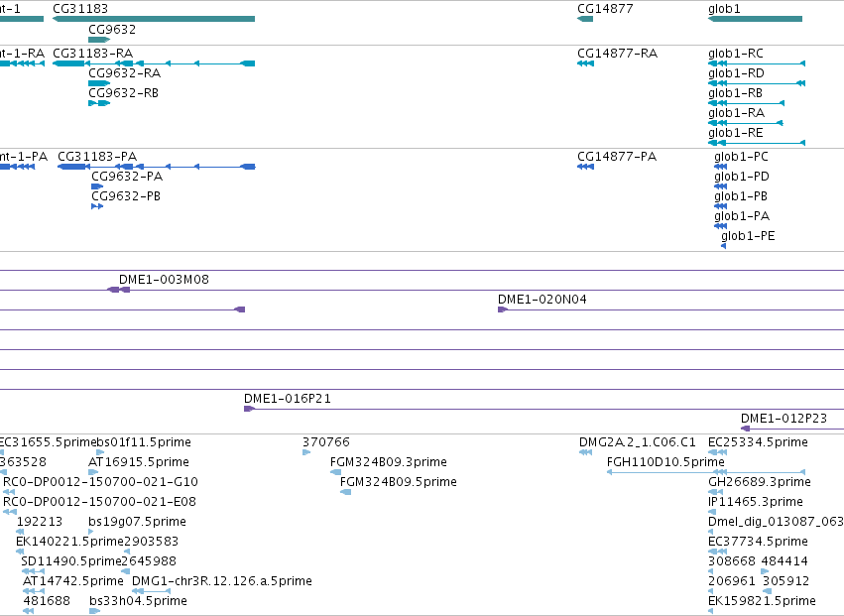Click transcript glob1-RD
This screenshot has height=616, width=844.
point(757,83)
